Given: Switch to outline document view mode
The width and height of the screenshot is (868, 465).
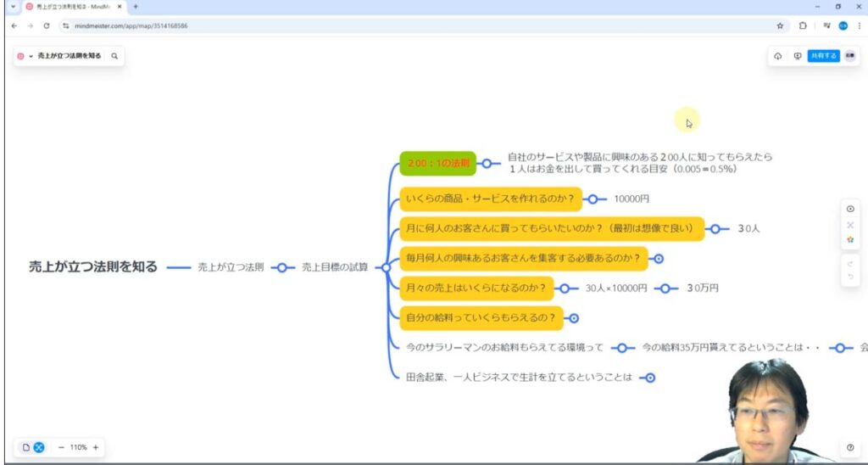Looking at the screenshot, I should pyautogui.click(x=26, y=447).
